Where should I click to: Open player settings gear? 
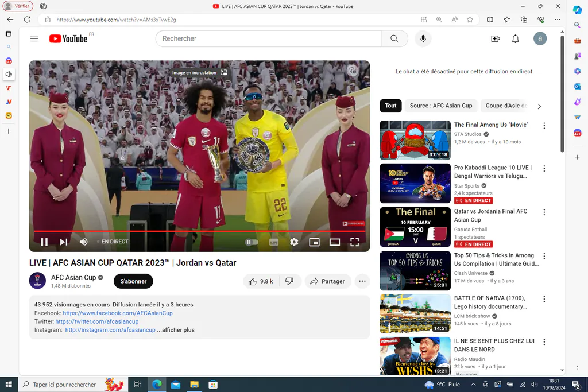pyautogui.click(x=294, y=242)
